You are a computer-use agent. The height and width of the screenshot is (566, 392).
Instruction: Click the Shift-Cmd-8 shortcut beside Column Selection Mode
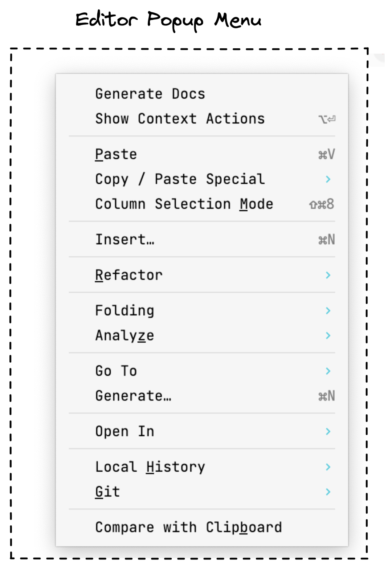click(320, 204)
